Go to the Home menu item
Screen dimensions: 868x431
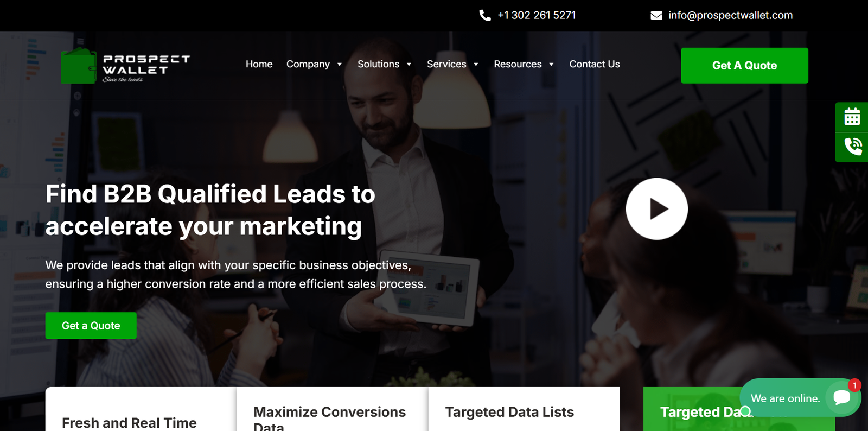(259, 64)
